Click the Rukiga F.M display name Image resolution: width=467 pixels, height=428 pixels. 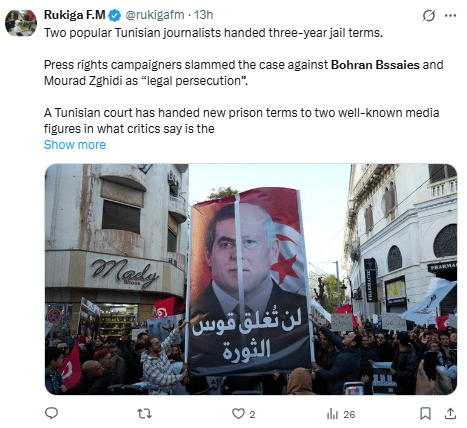pyautogui.click(x=75, y=15)
